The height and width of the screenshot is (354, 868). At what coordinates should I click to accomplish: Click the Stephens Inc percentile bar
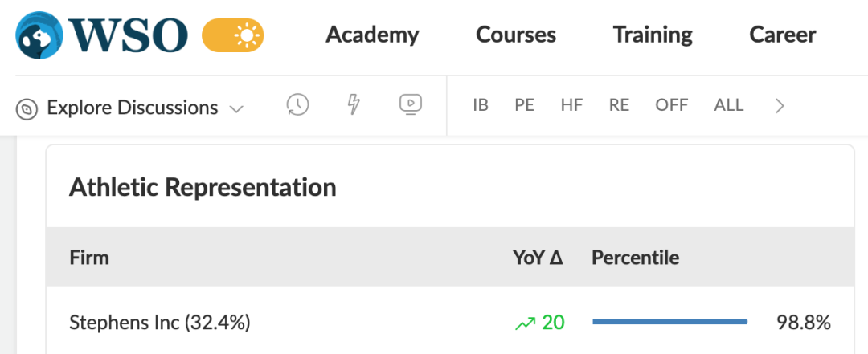pos(669,321)
